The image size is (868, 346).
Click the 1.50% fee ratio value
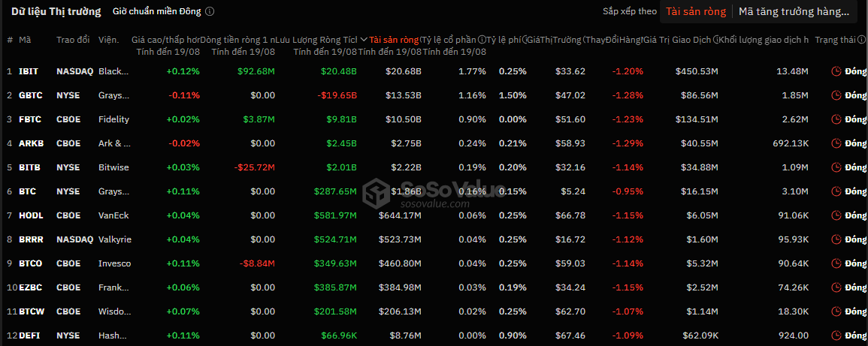(x=513, y=95)
